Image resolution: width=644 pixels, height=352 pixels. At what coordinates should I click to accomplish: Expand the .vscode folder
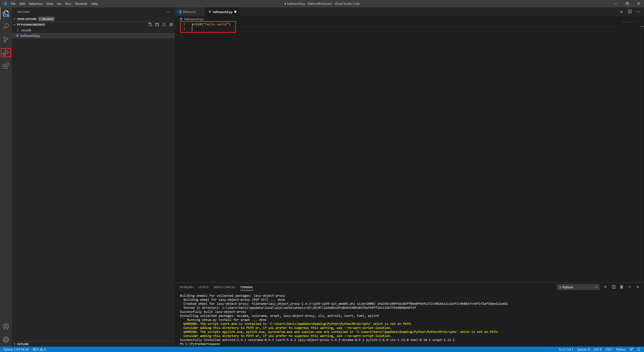(x=26, y=30)
